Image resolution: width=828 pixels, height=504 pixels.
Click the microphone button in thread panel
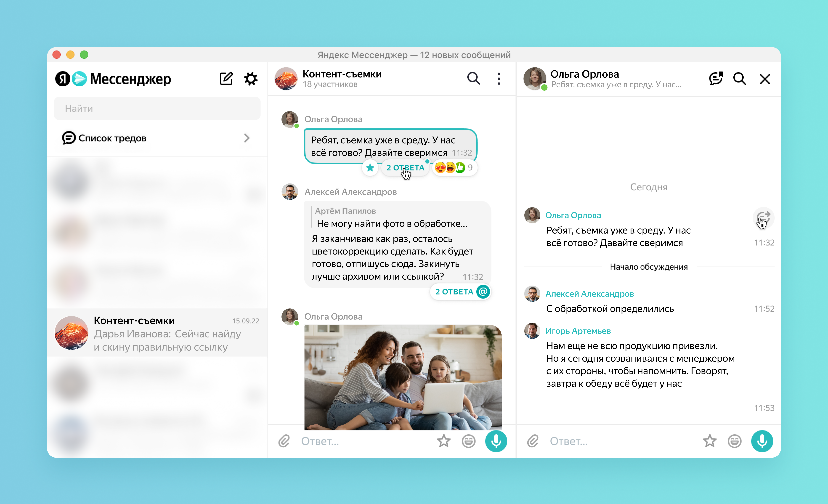click(x=762, y=441)
